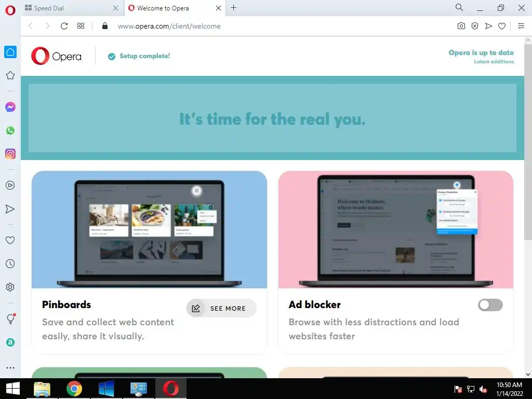Click 'It's time for the real you.' banner

[272, 119]
